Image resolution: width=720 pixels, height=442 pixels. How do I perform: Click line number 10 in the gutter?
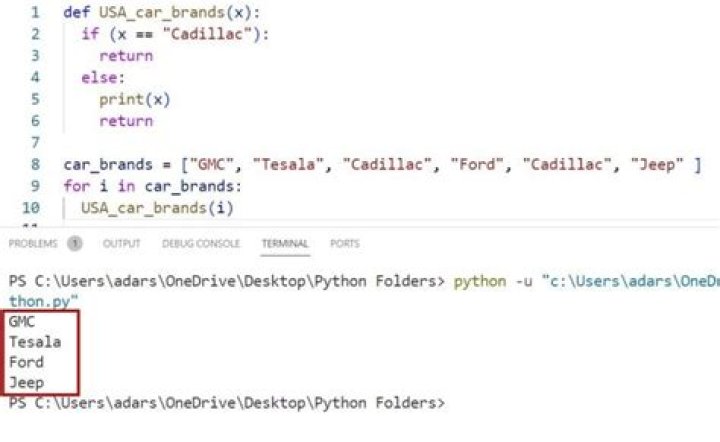[31, 208]
